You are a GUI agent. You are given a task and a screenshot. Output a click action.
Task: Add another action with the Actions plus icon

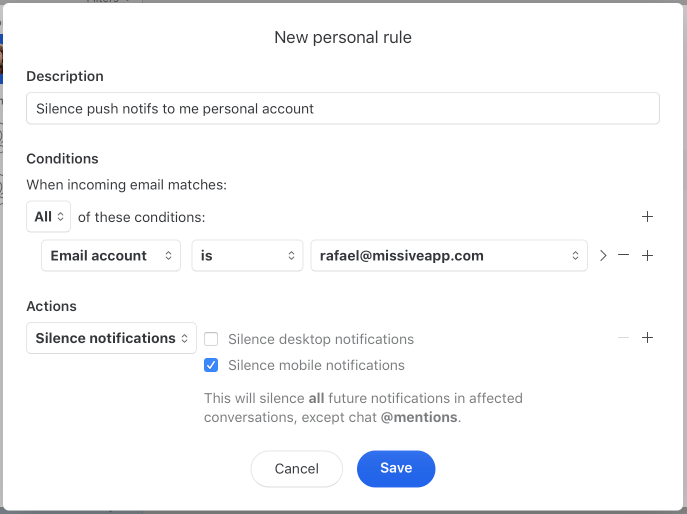647,338
